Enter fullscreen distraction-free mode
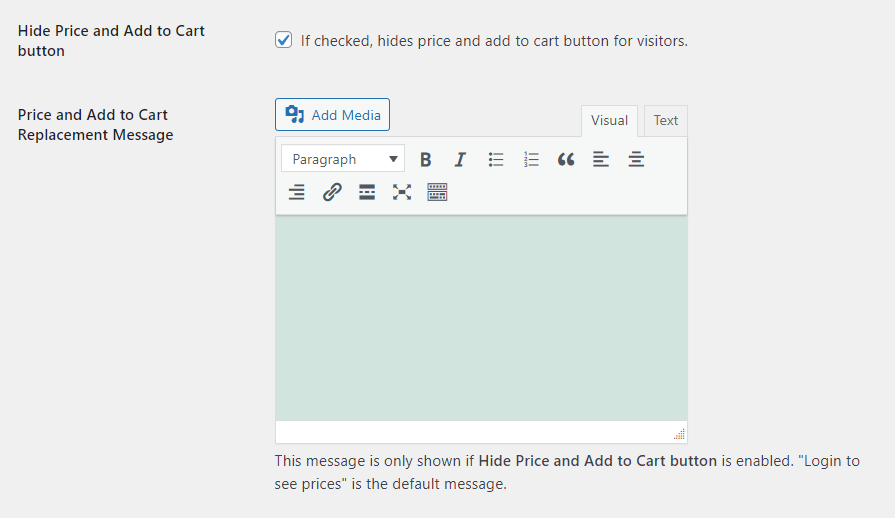The height and width of the screenshot is (518, 895). pos(402,192)
